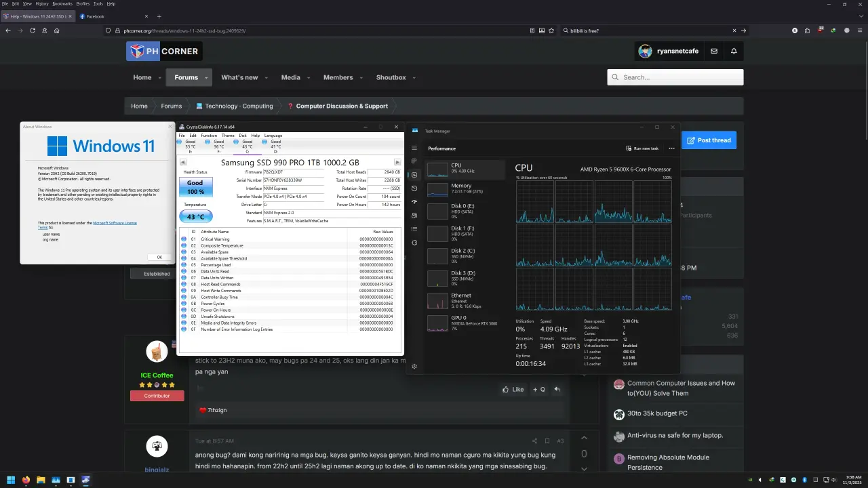This screenshot has height=488, width=868.
Task: Go to next disk in CrystalDiskInfo
Action: [x=397, y=163]
